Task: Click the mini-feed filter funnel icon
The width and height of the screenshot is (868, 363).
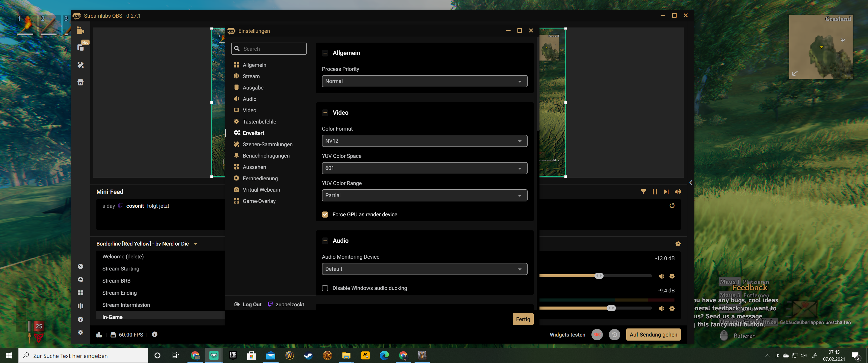Action: pos(643,192)
